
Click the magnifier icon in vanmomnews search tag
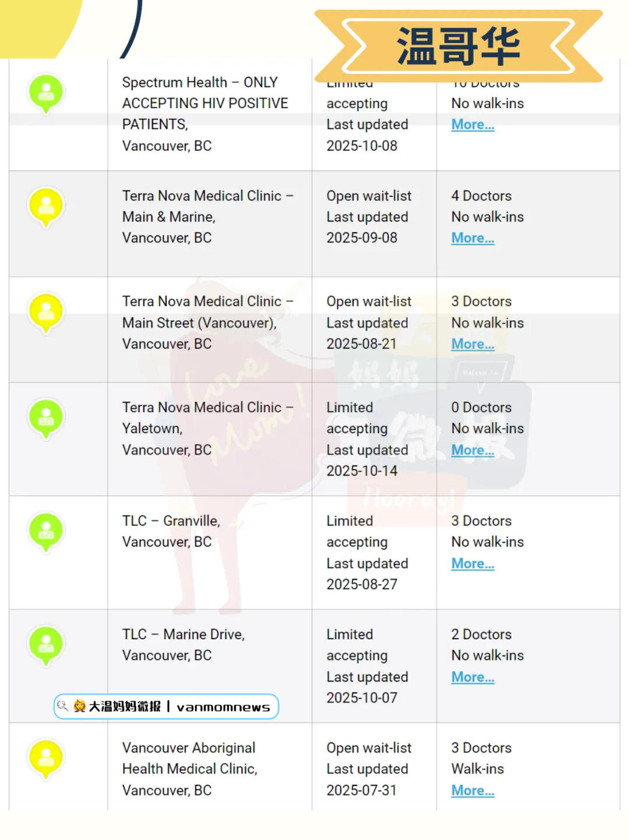pos(63,706)
